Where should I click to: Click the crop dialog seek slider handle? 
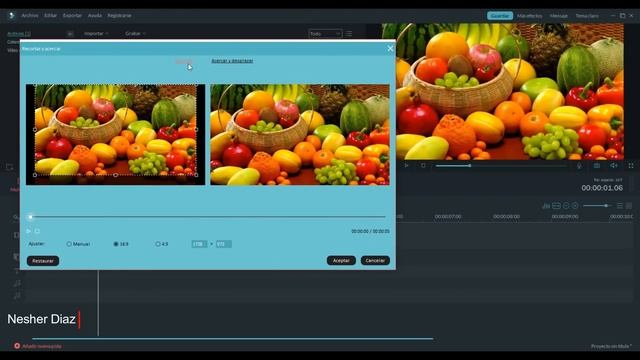coord(30,217)
